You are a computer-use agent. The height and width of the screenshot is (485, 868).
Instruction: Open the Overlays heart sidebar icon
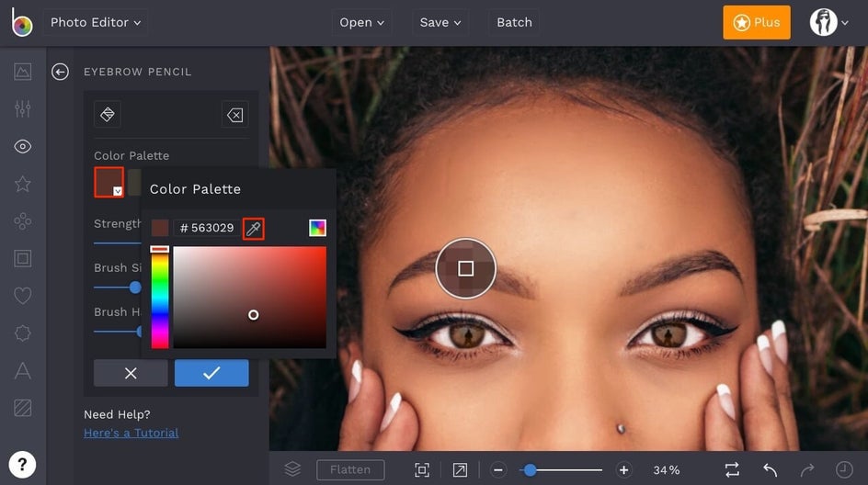[x=23, y=296]
